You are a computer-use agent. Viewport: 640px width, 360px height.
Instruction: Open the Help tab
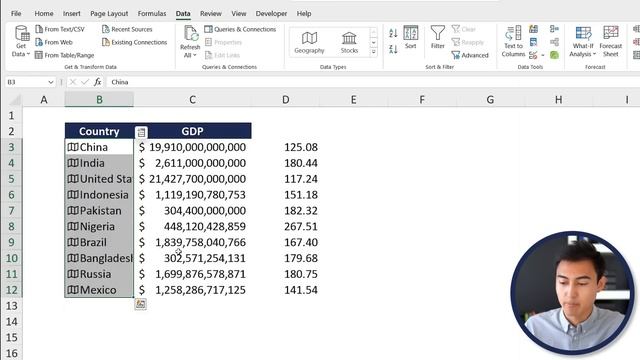pyautogui.click(x=304, y=13)
